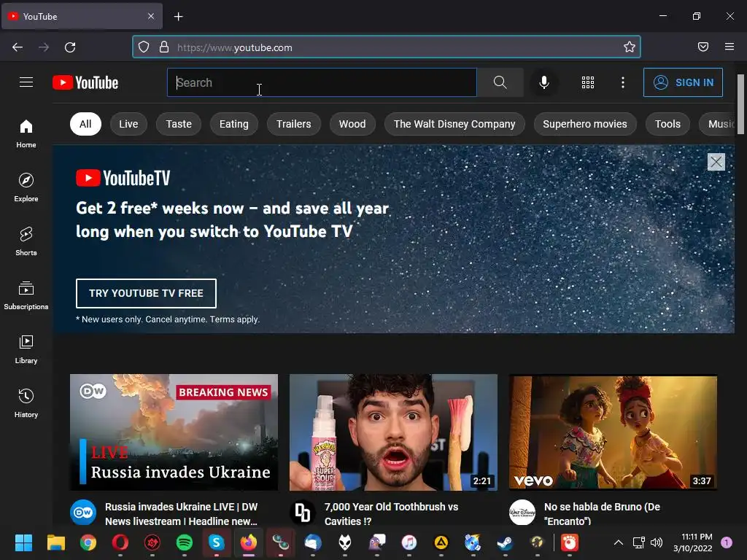
Task: Open the YouTube guide hamburger menu
Action: pyautogui.click(x=26, y=82)
